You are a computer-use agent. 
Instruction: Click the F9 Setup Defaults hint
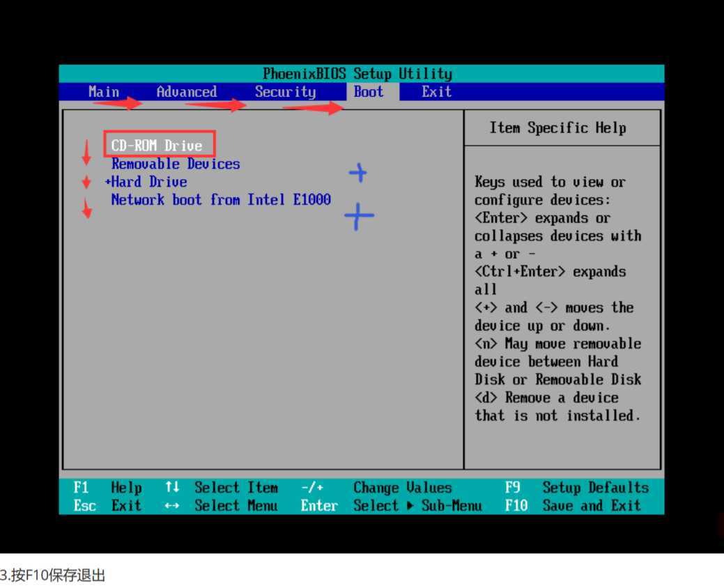(x=577, y=488)
